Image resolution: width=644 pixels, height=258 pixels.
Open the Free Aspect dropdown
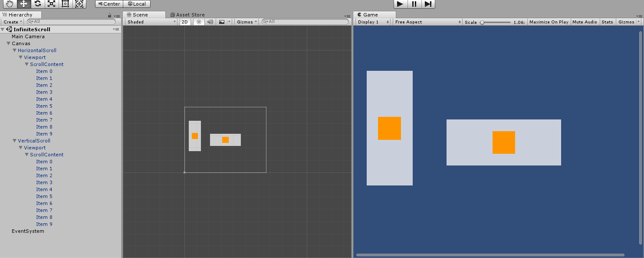[427, 22]
